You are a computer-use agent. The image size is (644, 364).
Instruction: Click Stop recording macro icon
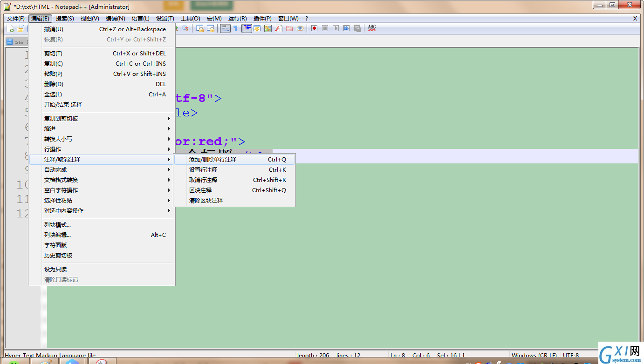pyautogui.click(x=325, y=28)
